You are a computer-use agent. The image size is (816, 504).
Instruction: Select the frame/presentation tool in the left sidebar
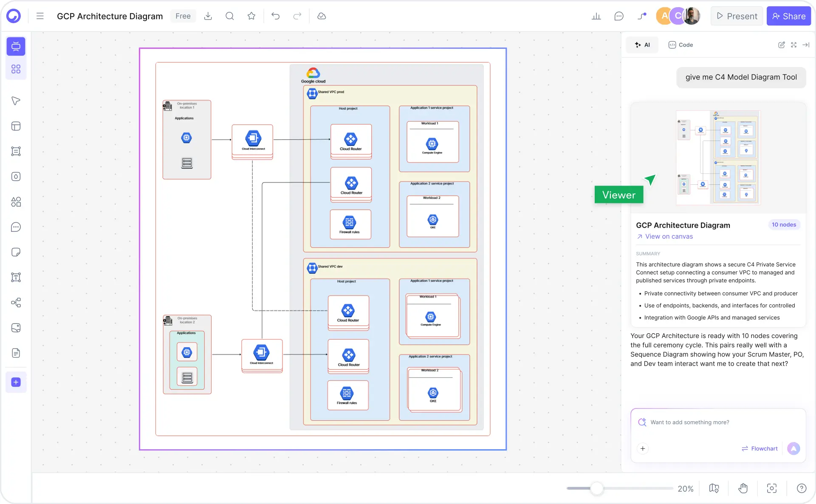click(16, 47)
